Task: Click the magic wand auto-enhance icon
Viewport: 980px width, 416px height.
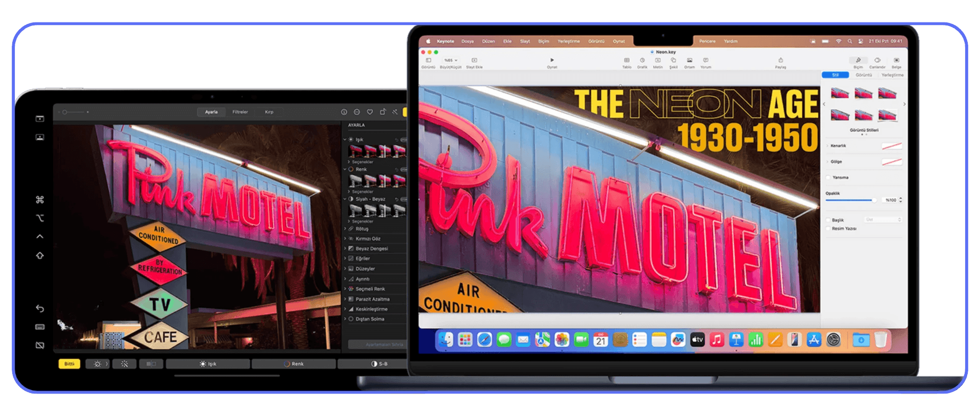Action: (395, 112)
